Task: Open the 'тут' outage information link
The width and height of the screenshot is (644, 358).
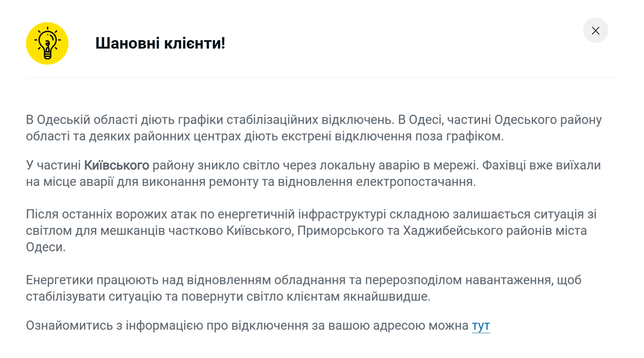Action: pos(480,325)
